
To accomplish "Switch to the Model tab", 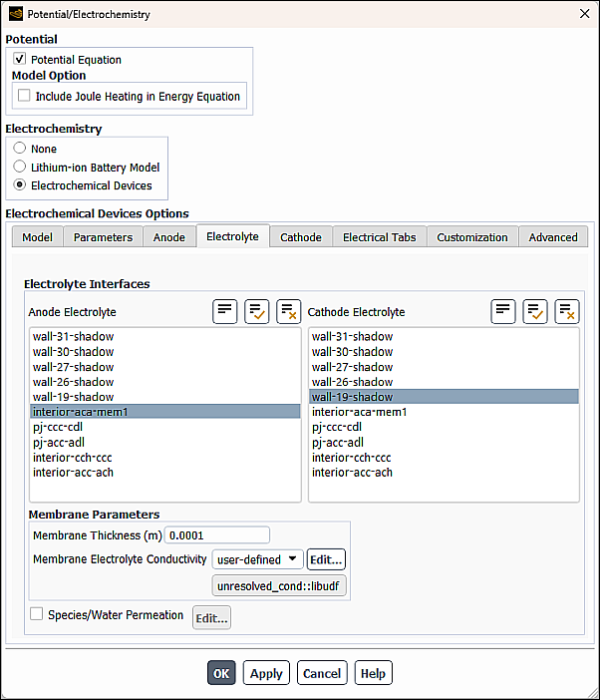I will click(37, 237).
